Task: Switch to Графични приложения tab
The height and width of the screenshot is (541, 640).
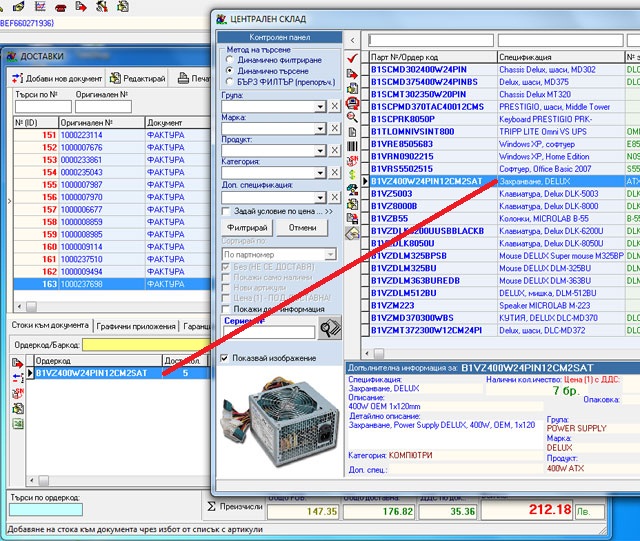Action: pos(136,326)
